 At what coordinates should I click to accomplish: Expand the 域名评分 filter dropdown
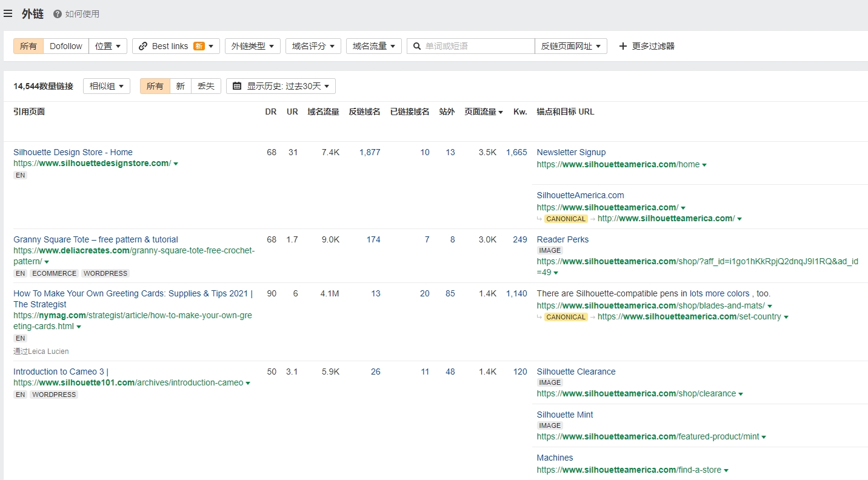click(313, 46)
